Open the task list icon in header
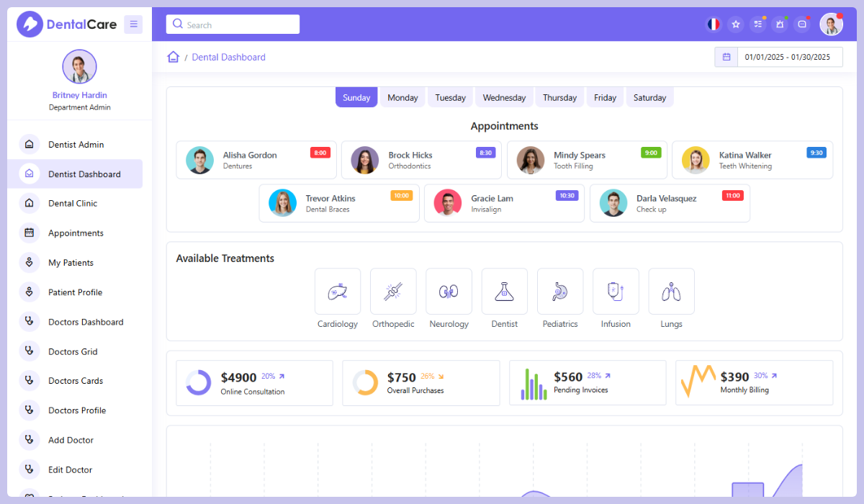The image size is (864, 504). [757, 24]
